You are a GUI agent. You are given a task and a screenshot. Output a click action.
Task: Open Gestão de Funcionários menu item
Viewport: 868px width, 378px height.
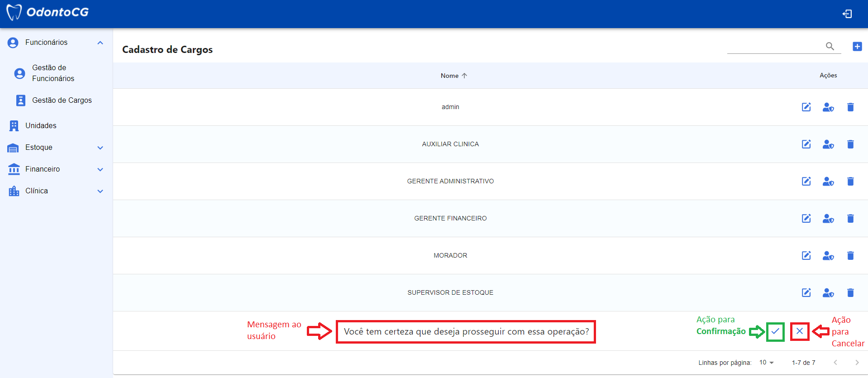(x=53, y=73)
